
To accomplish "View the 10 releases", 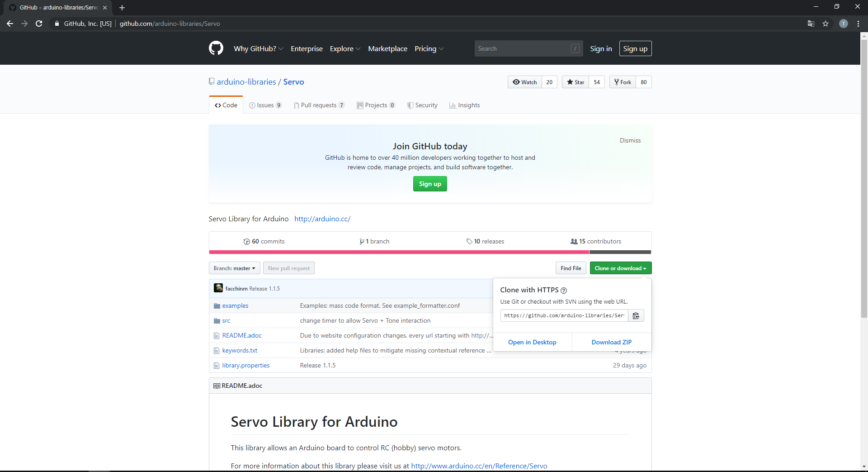I will pos(485,241).
